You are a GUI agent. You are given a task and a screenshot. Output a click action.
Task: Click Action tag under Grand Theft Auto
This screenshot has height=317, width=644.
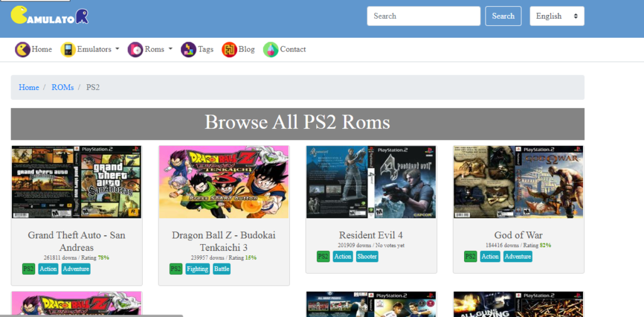tap(48, 269)
